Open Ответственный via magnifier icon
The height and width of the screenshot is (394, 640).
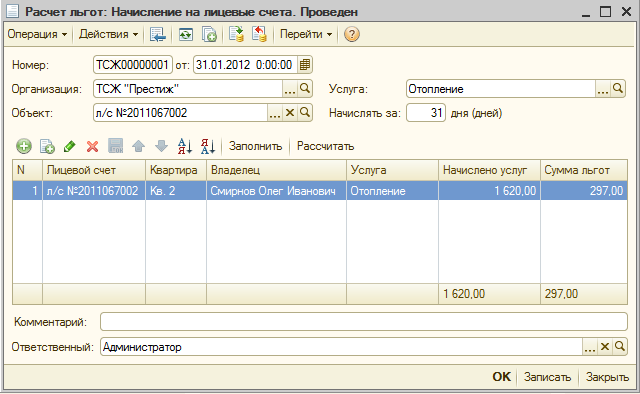pyautogui.click(x=620, y=347)
